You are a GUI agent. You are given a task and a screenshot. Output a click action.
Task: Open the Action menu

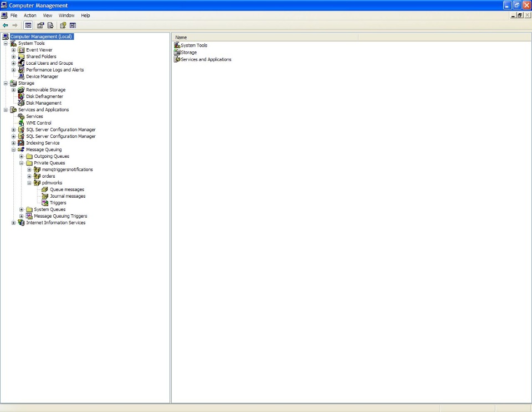coord(30,16)
